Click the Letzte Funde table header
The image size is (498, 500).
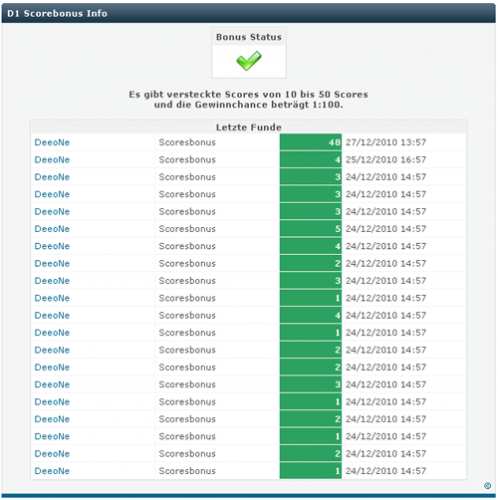(249, 127)
